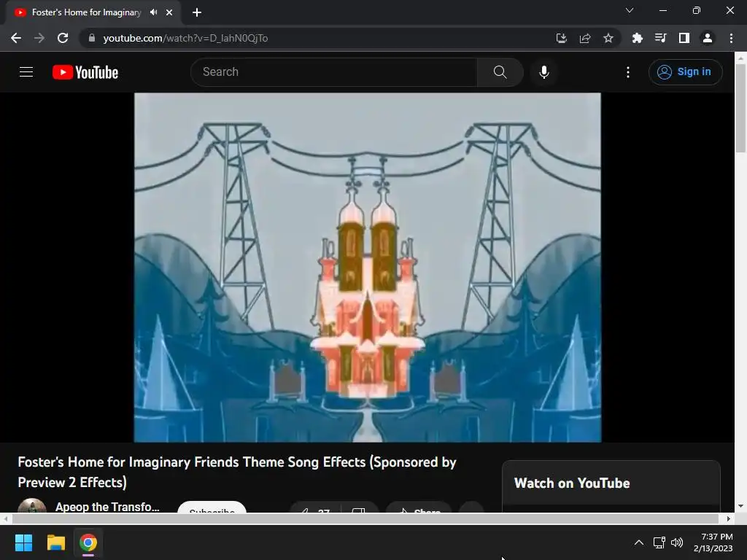Open Chrome profile avatar menu
This screenshot has width=747, height=560.
coord(708,38)
